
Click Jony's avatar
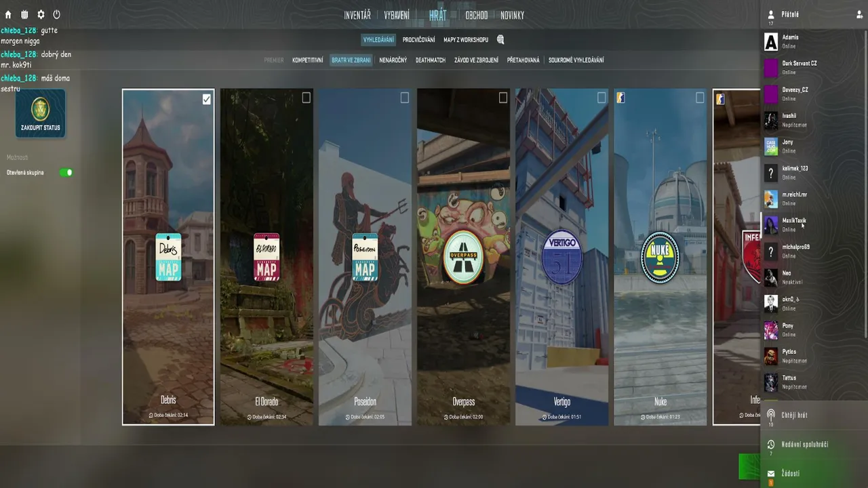[x=771, y=146]
